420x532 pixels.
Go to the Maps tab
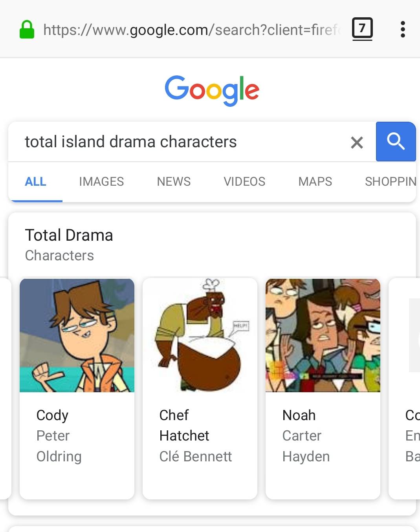(x=315, y=181)
